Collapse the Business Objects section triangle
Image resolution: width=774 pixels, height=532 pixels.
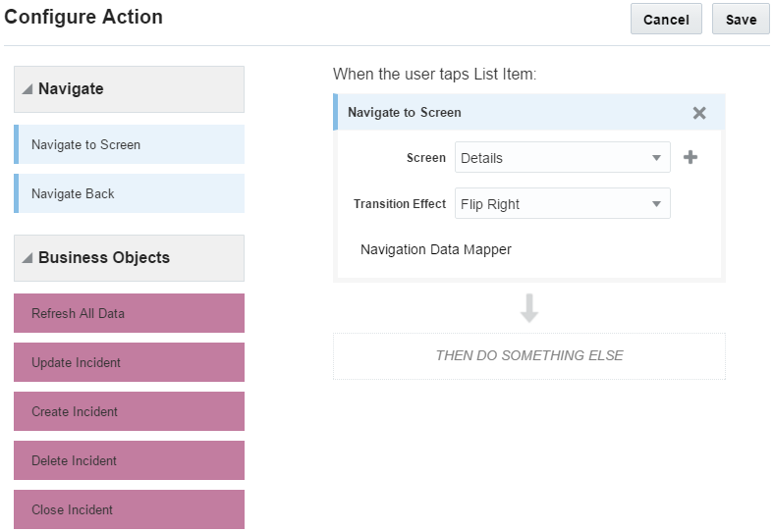point(28,258)
